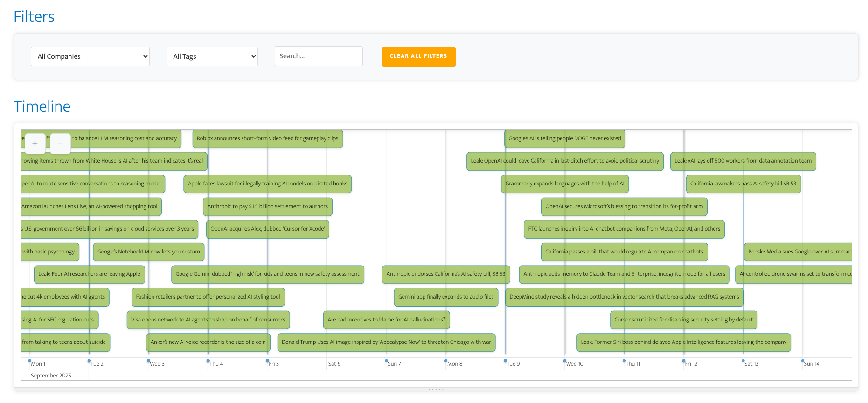Click Leak: xAI lays off 500 workers event
The image size is (868, 403).
(743, 161)
